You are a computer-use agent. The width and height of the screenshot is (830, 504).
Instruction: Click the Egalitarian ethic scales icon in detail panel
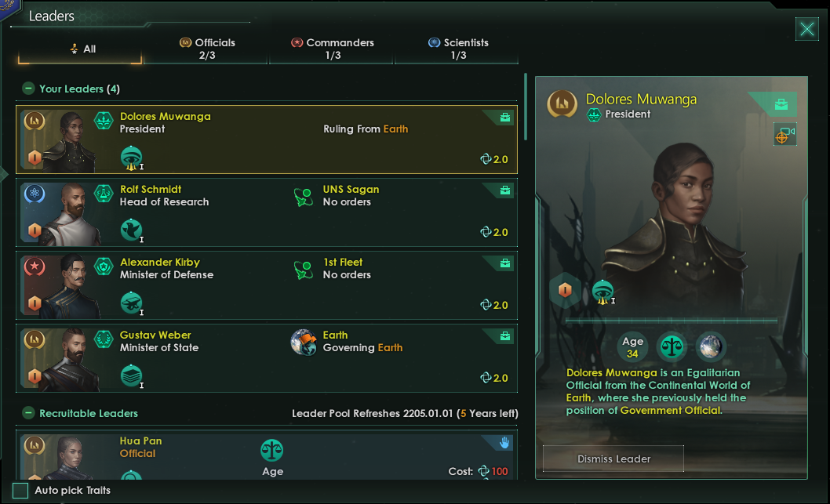click(672, 346)
